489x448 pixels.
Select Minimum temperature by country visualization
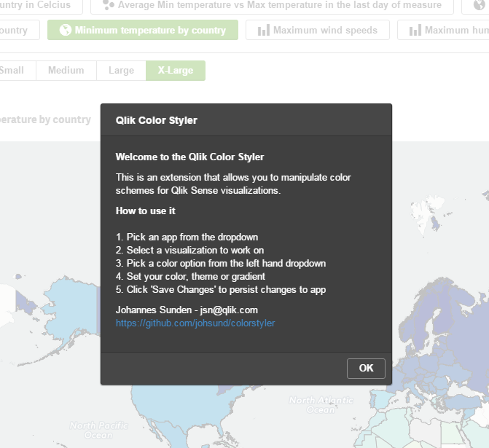tap(143, 30)
